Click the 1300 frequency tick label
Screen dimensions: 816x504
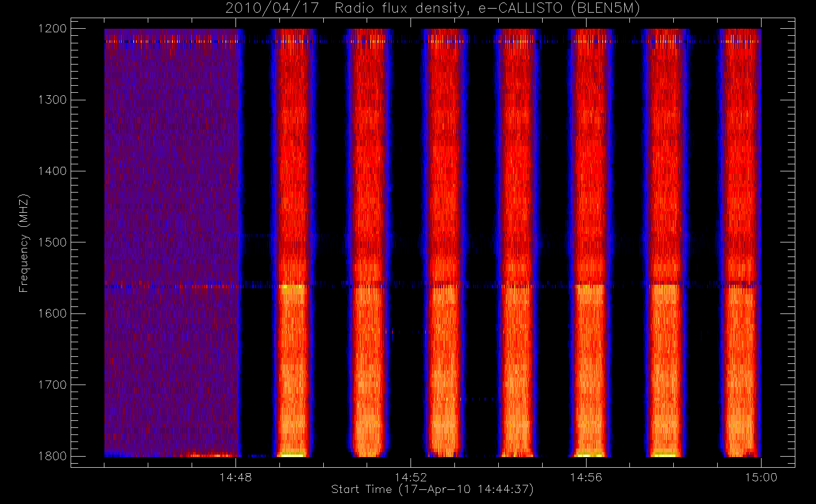[x=52, y=100]
